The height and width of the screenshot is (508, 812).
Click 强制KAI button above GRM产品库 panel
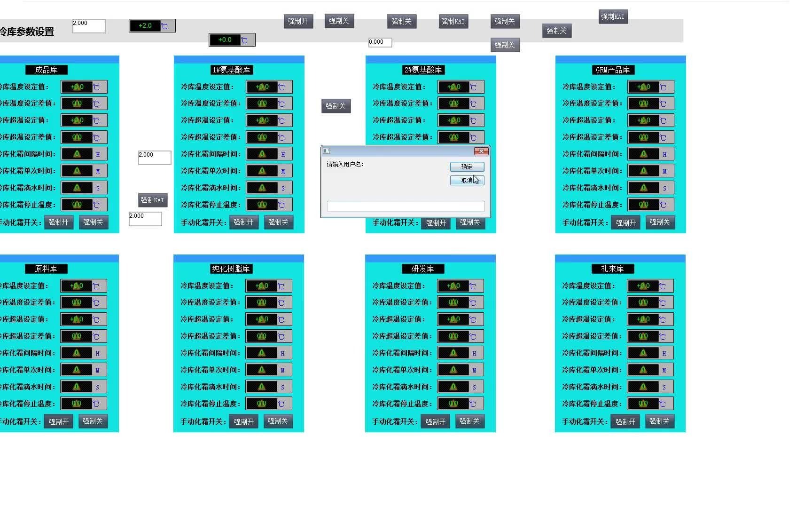613,16
